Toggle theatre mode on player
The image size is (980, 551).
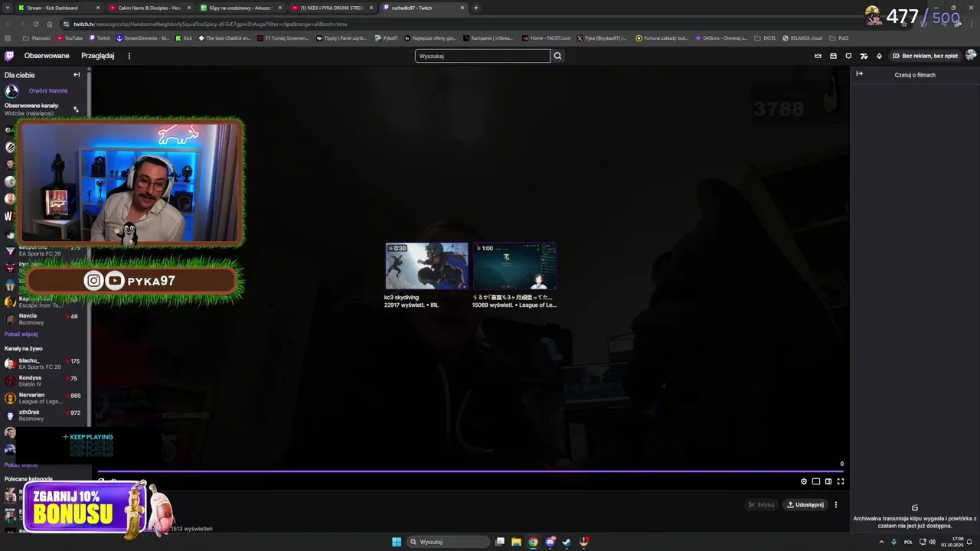[828, 481]
